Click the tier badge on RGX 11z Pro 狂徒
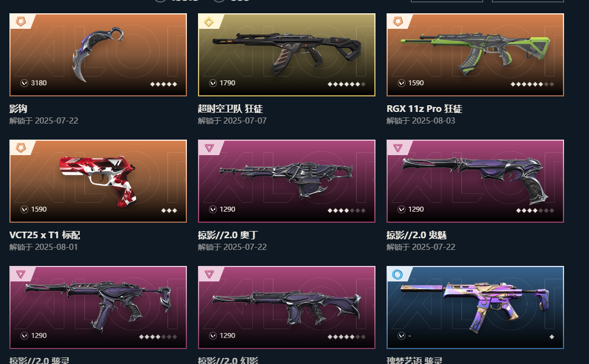Image resolution: width=589 pixels, height=364 pixels. pos(398,22)
